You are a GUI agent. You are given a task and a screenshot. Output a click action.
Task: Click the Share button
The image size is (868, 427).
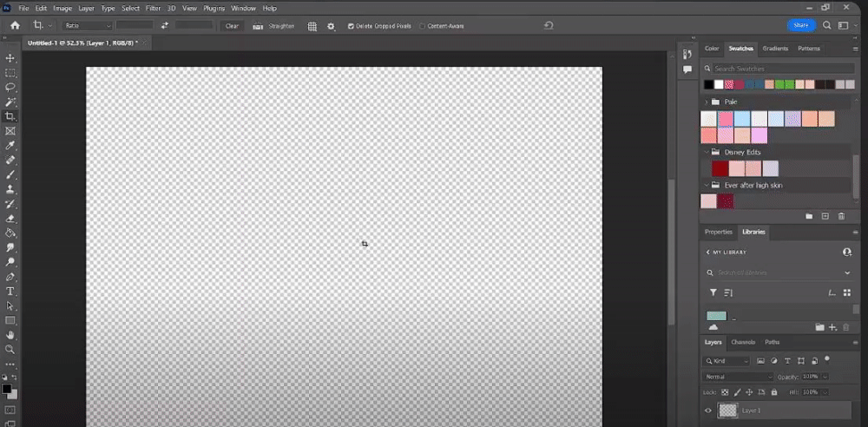tap(801, 25)
